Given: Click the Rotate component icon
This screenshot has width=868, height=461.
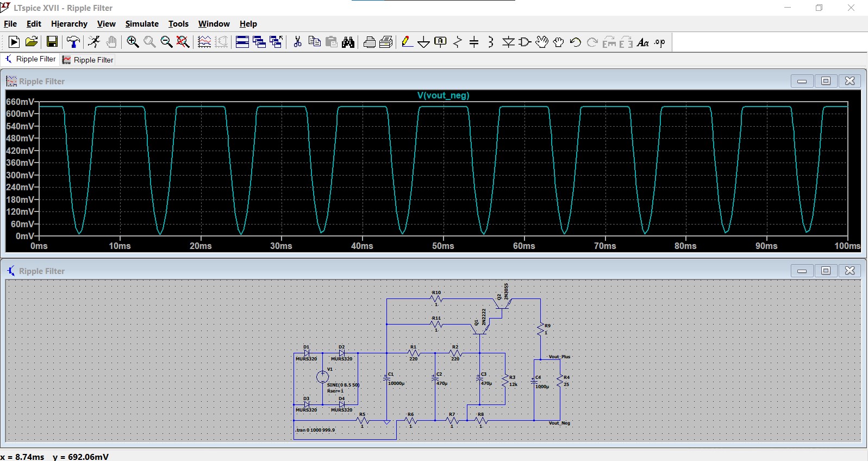Looking at the screenshot, I should point(609,42).
